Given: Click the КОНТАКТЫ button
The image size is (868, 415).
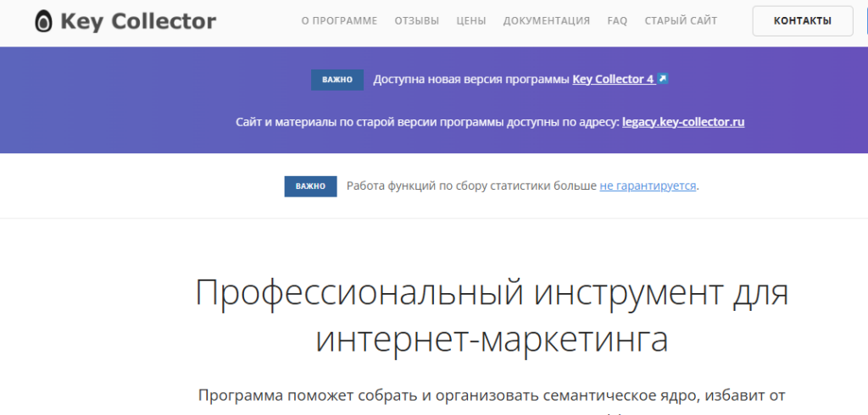Looking at the screenshot, I should (803, 21).
